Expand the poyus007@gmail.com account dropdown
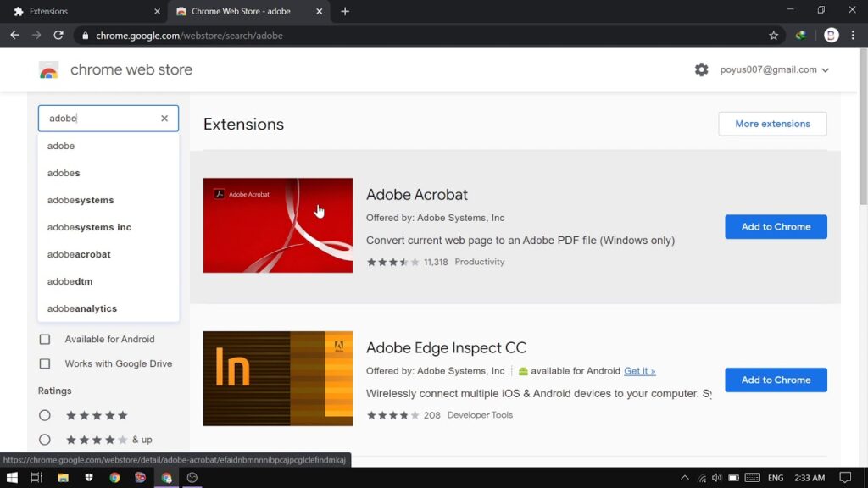The image size is (868, 488). (x=775, y=69)
